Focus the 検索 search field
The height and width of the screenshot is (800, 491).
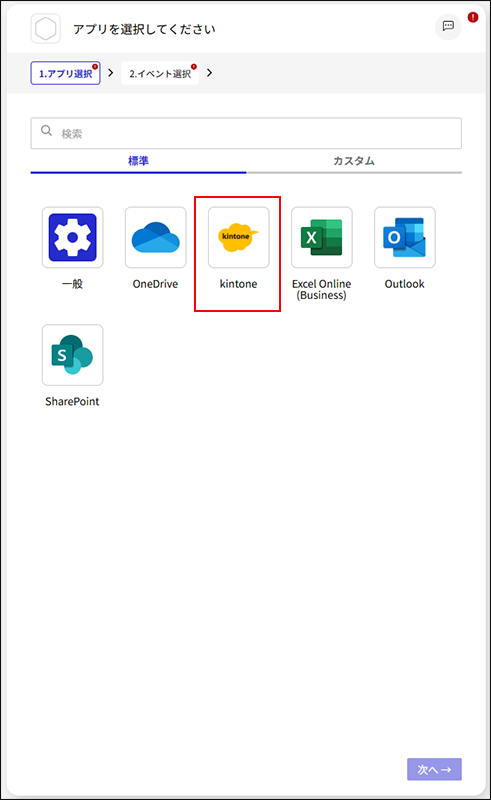[x=246, y=133]
